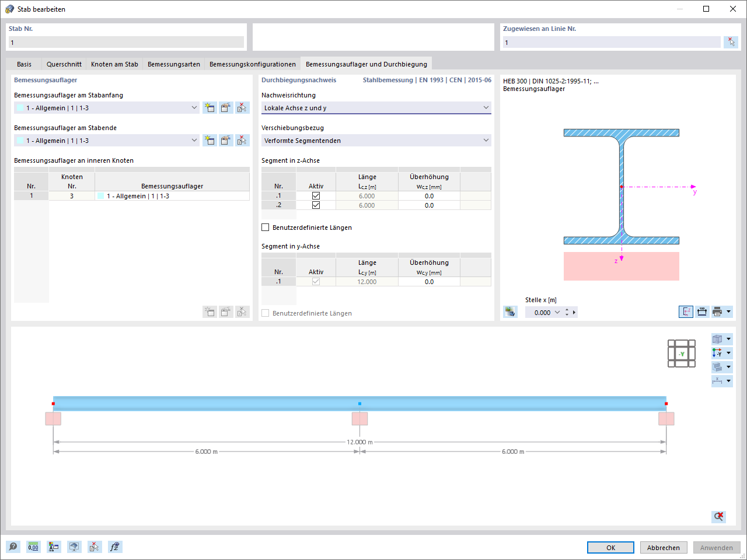747x560 pixels.
Task: Click the decimal places (0.00) settings icon
Action: pyautogui.click(x=33, y=547)
